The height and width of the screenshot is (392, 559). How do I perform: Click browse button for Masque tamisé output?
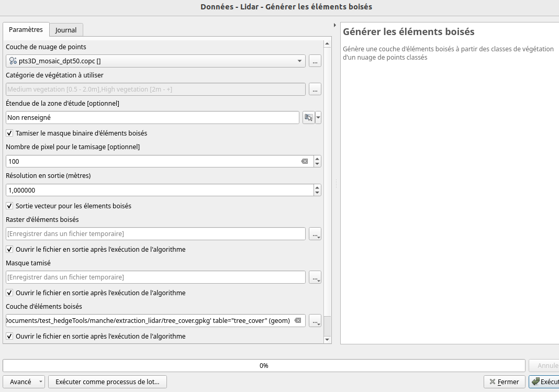315,277
